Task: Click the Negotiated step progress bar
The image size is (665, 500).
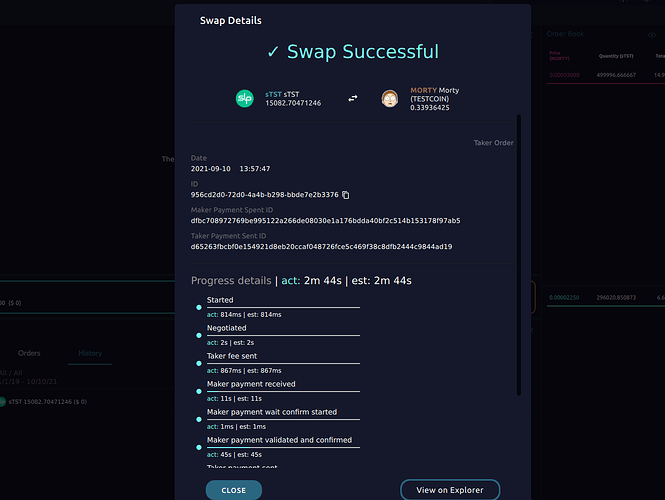Action: pos(283,335)
